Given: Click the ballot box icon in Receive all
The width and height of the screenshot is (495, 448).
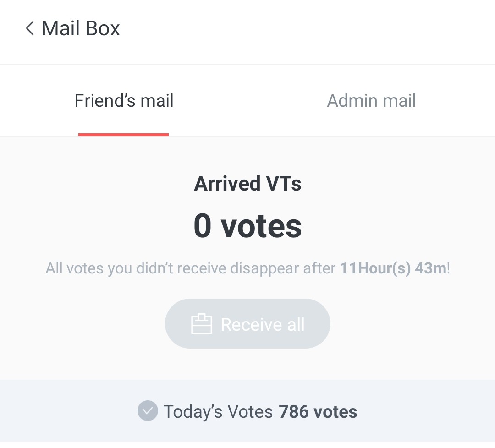Looking at the screenshot, I should click(x=201, y=324).
